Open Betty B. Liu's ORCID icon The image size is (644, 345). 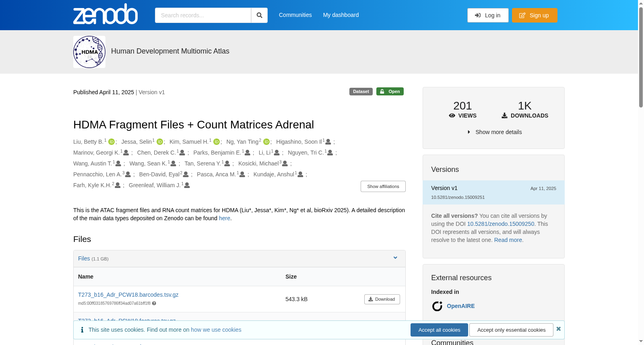point(111,142)
